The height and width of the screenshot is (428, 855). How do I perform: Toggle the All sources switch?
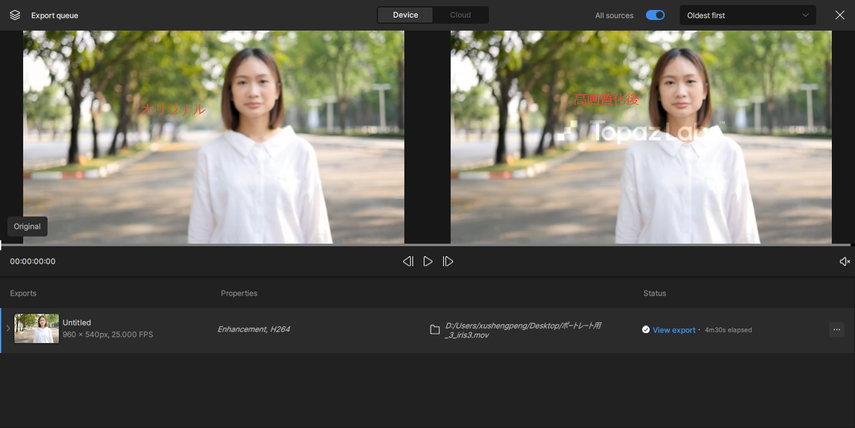point(655,15)
